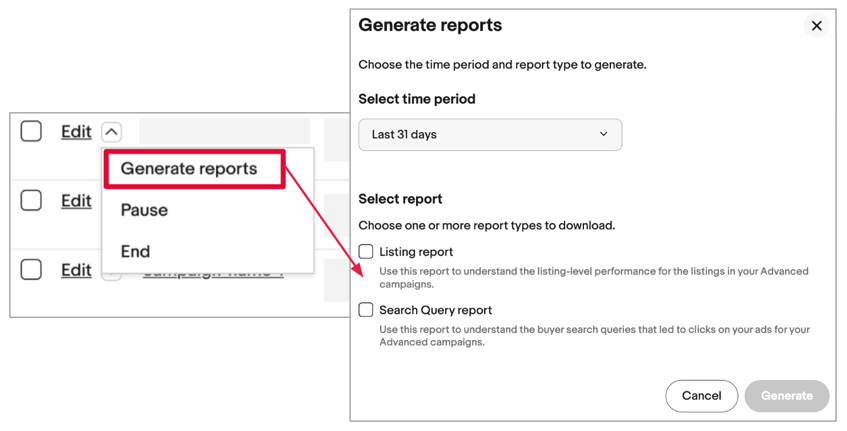Image resolution: width=847 pixels, height=431 pixels.
Task: Open the Edit link in the first row
Action: [x=76, y=132]
